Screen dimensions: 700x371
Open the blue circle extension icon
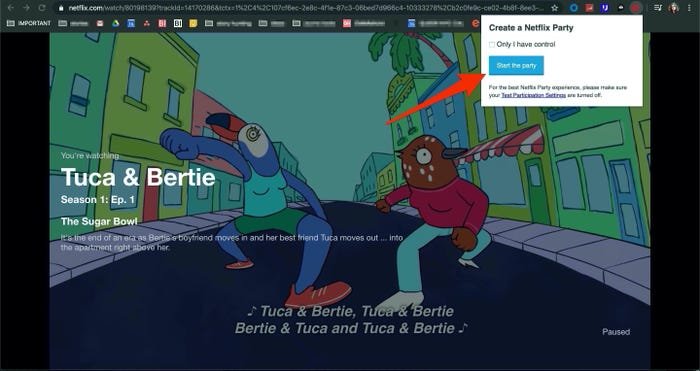574,8
